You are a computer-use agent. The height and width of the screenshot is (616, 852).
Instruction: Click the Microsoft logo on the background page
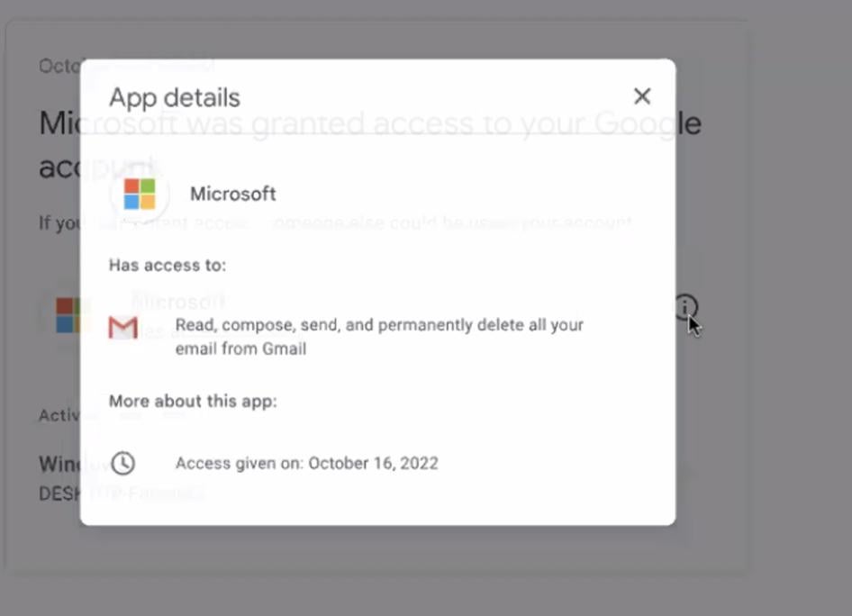pos(68,315)
